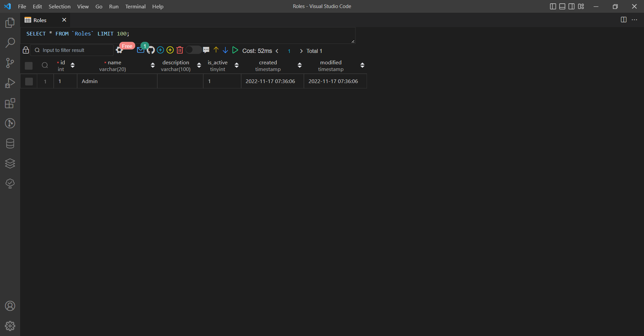The image size is (644, 336).
Task: Click the blue circled plus insert icon
Action: tap(160, 50)
